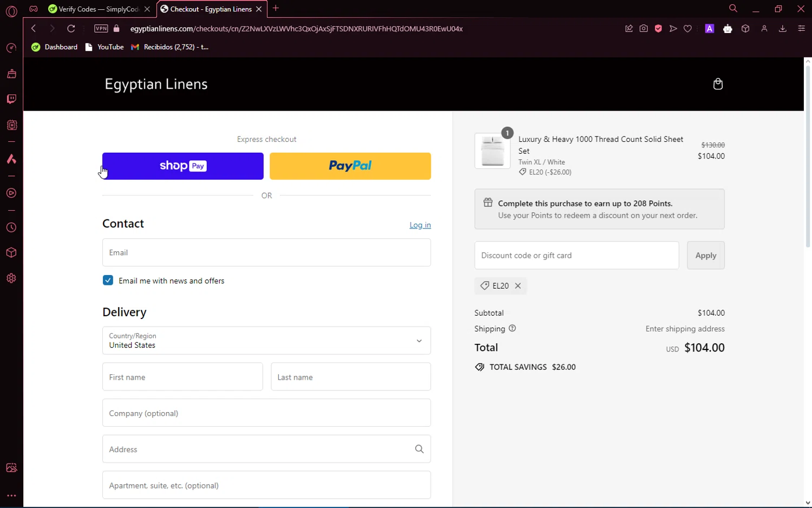Open the profile account icon in toolbar
This screenshot has width=812, height=508.
click(x=764, y=29)
